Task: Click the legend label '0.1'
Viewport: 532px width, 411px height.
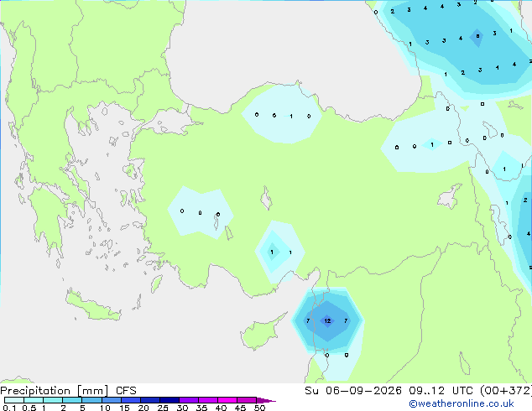Action: 9,408
